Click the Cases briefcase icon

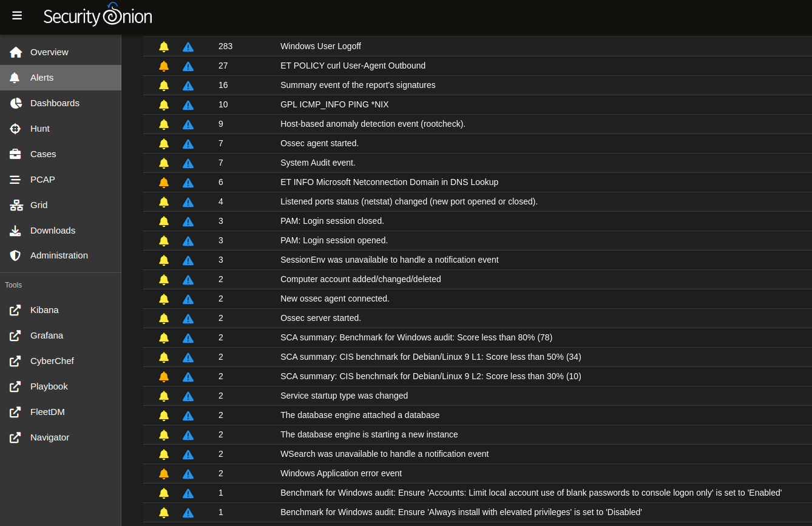[15, 154]
